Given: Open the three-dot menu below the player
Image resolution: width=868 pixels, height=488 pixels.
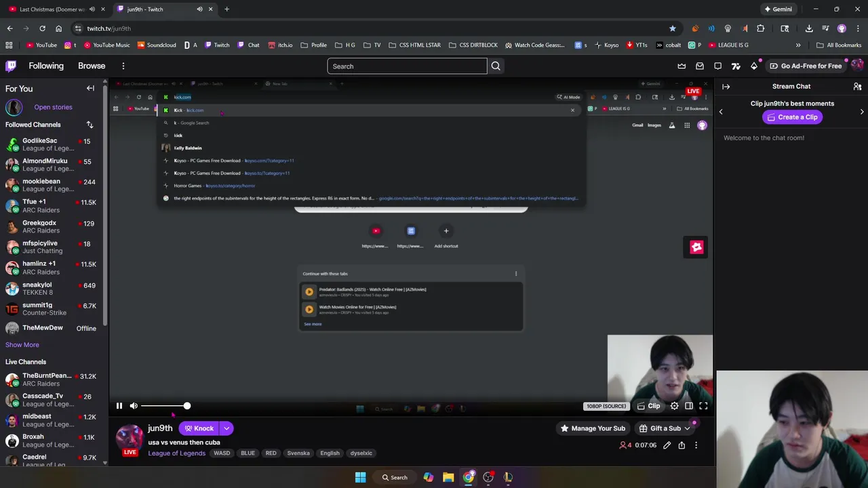Looking at the screenshot, I should click(x=696, y=445).
